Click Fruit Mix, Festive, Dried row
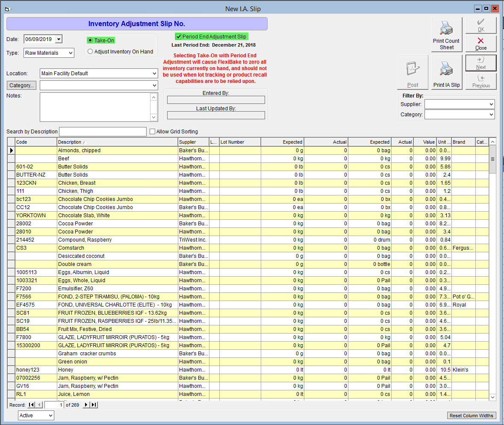Screen dimensions: 504x425 coord(248,329)
